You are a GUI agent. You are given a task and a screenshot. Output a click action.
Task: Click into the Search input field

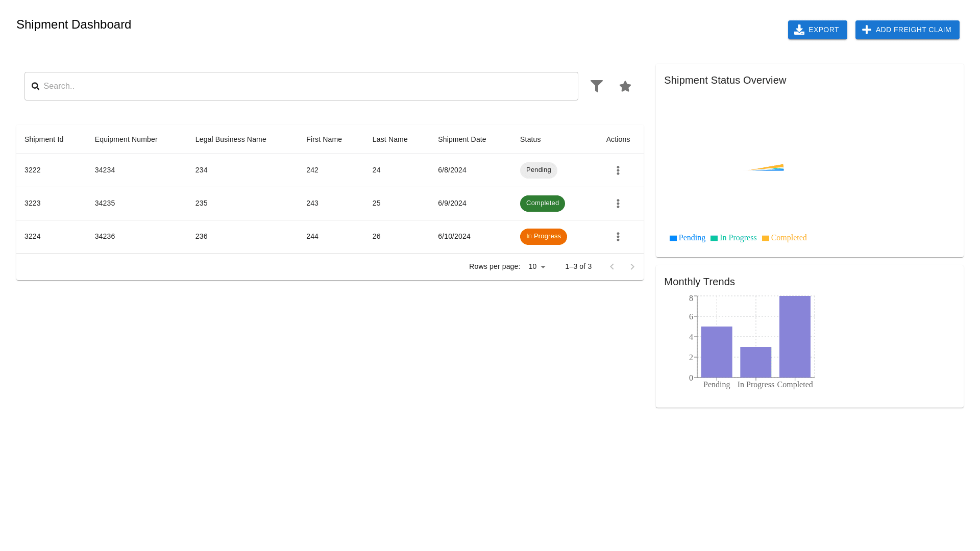click(306, 86)
